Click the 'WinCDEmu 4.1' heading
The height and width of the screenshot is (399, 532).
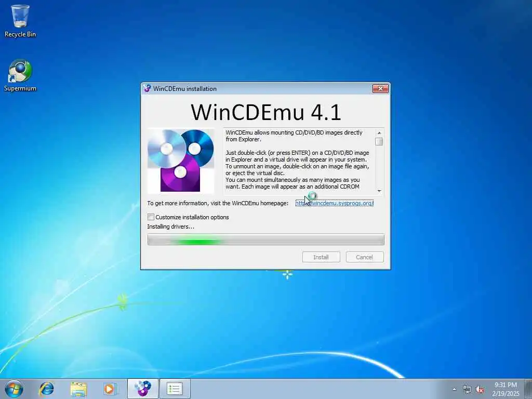(265, 112)
